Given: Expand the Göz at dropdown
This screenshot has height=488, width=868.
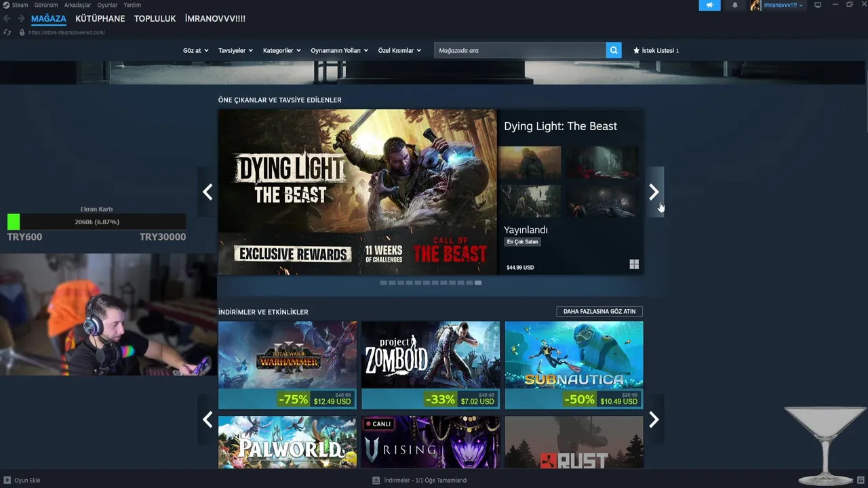Looking at the screenshot, I should tap(196, 50).
